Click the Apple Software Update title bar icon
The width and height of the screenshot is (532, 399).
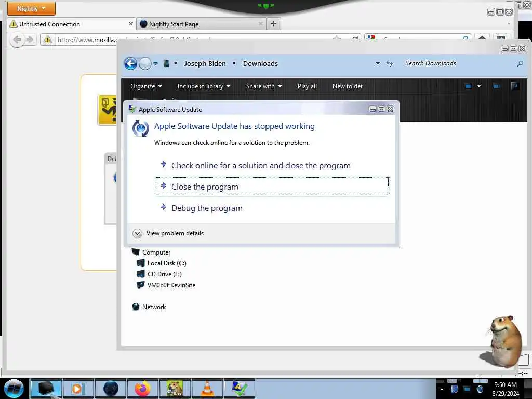(x=132, y=109)
